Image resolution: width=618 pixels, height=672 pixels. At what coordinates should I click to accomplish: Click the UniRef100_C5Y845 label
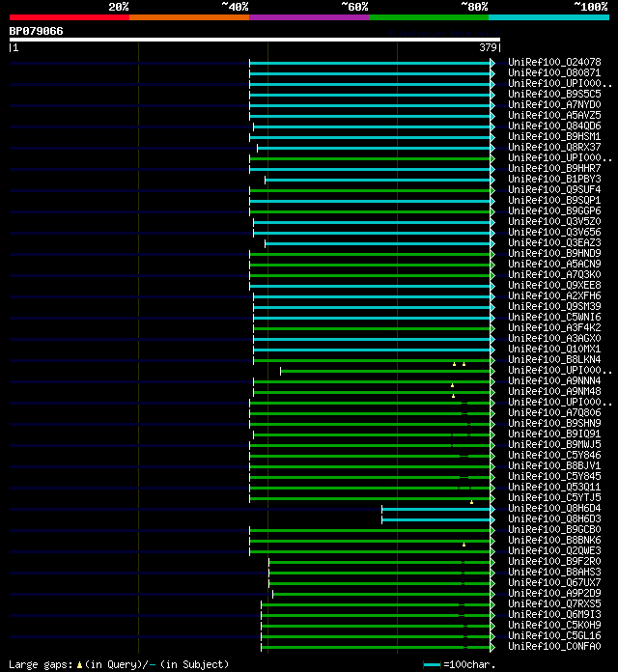tap(554, 477)
